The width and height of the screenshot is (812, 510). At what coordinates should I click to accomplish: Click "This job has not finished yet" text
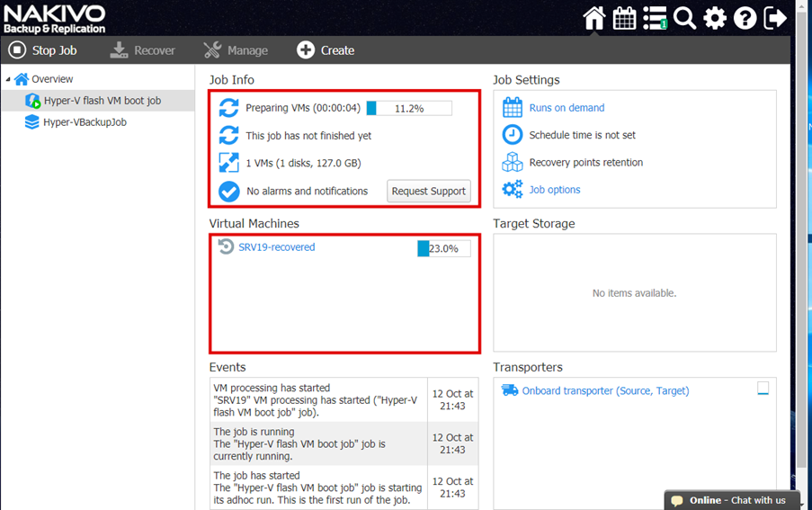[308, 136]
